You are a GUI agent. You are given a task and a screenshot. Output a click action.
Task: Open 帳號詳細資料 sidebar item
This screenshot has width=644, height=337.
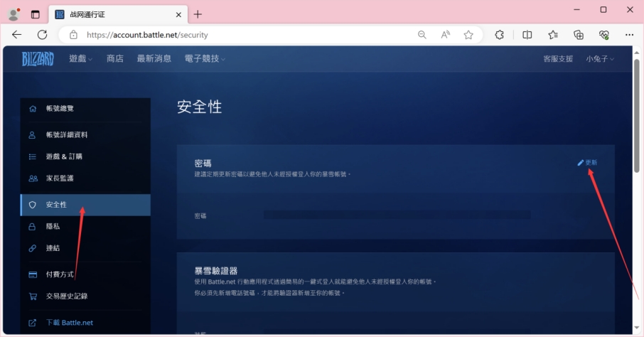pyautogui.click(x=85, y=135)
